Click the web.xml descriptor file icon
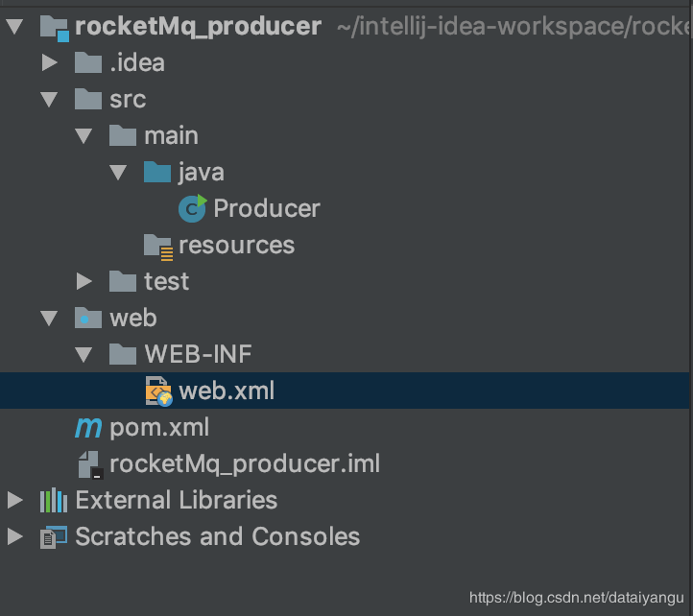This screenshot has height=616, width=693. pyautogui.click(x=158, y=391)
